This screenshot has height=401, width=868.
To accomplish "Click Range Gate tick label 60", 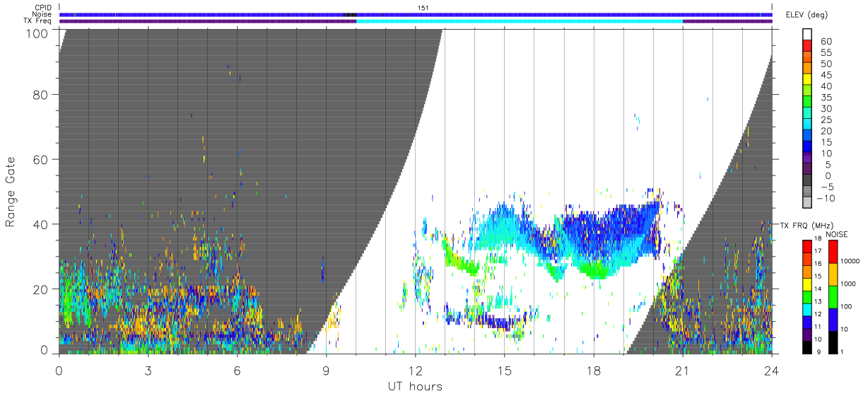I will point(41,160).
